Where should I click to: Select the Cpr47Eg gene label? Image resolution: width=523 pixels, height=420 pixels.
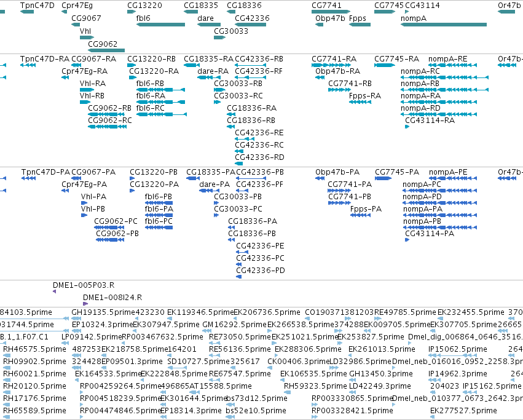[x=77, y=6]
